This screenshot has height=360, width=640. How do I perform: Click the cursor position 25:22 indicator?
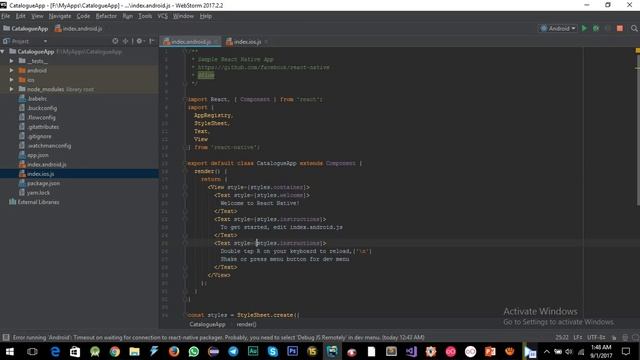[x=562, y=338]
